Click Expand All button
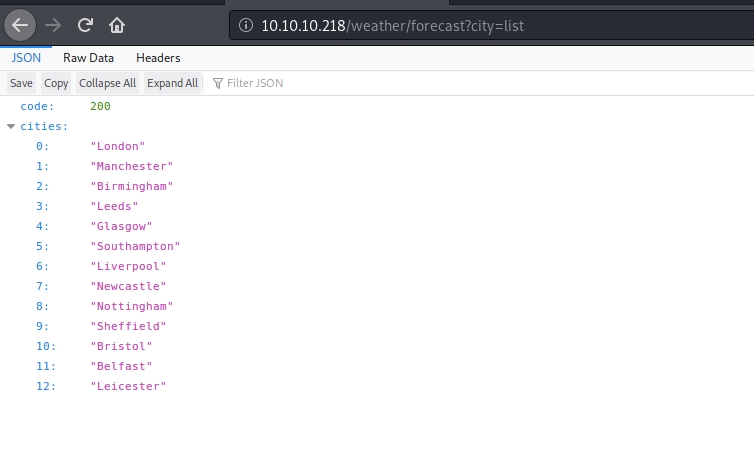This screenshot has width=754, height=475. coord(172,83)
